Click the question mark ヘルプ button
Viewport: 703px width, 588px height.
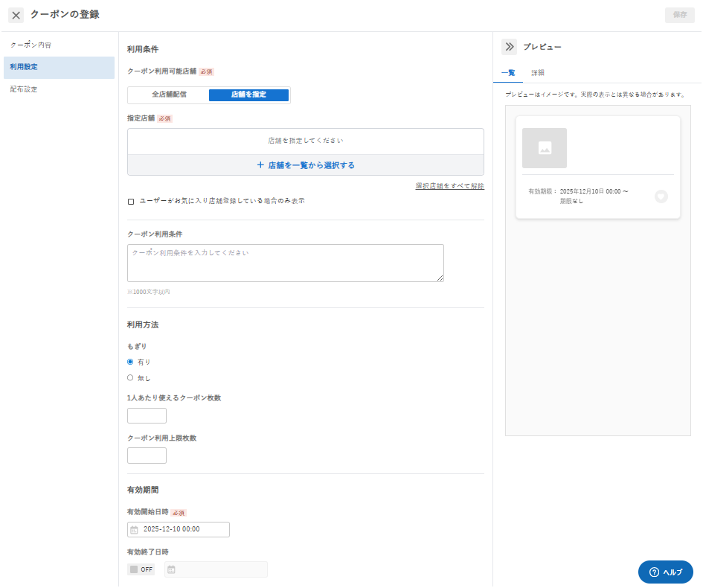[665, 572]
